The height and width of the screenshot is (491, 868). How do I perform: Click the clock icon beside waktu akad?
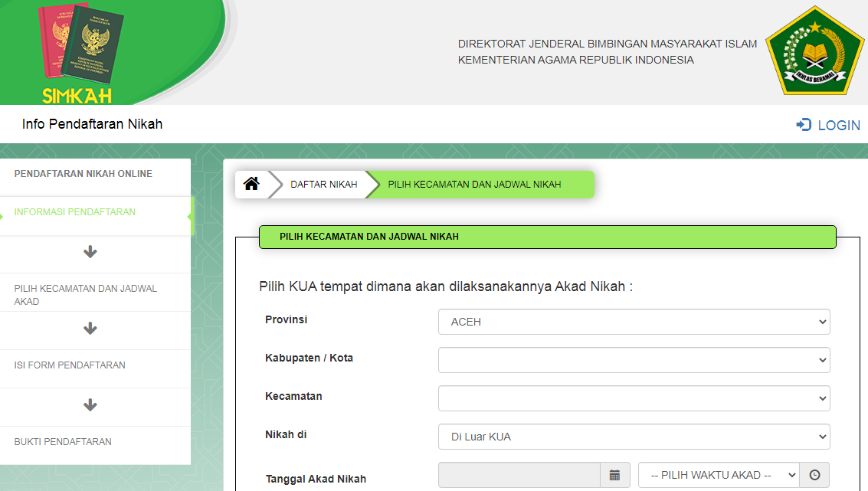pos(814,475)
